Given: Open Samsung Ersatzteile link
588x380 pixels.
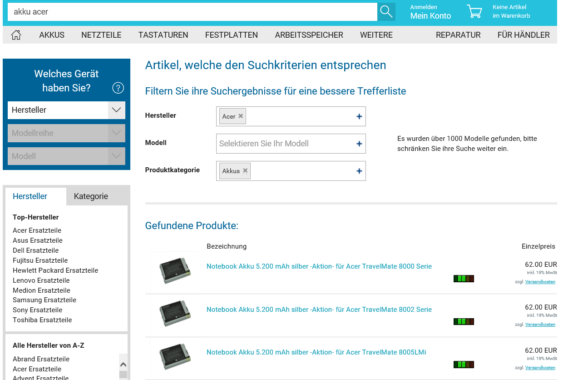Looking at the screenshot, I should [44, 300].
